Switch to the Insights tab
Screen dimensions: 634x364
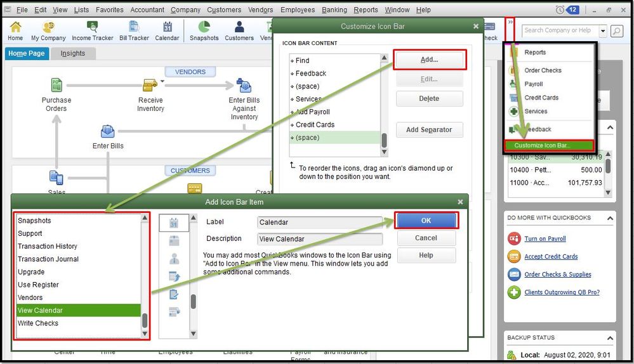point(73,53)
